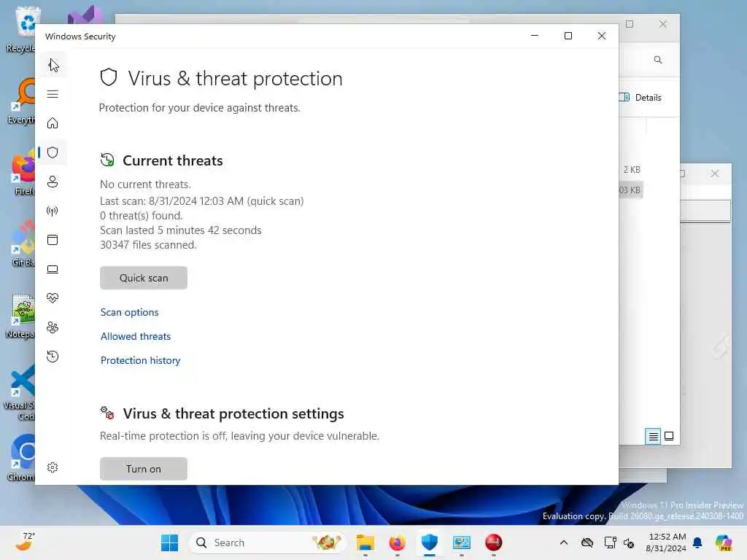Open Copilot preview taskbar icon
This screenshot has height=560, width=747.
coord(724,542)
